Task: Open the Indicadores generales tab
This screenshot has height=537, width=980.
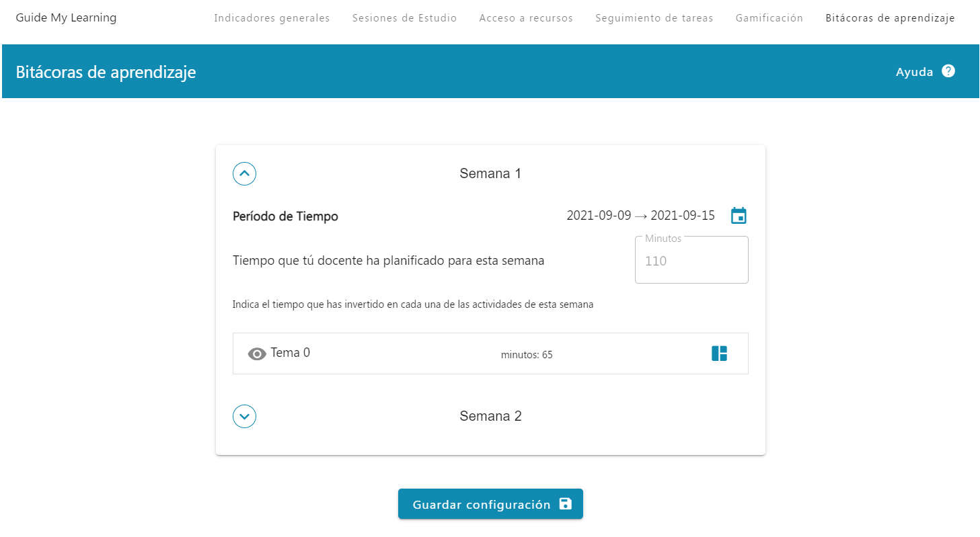Action: [x=272, y=18]
